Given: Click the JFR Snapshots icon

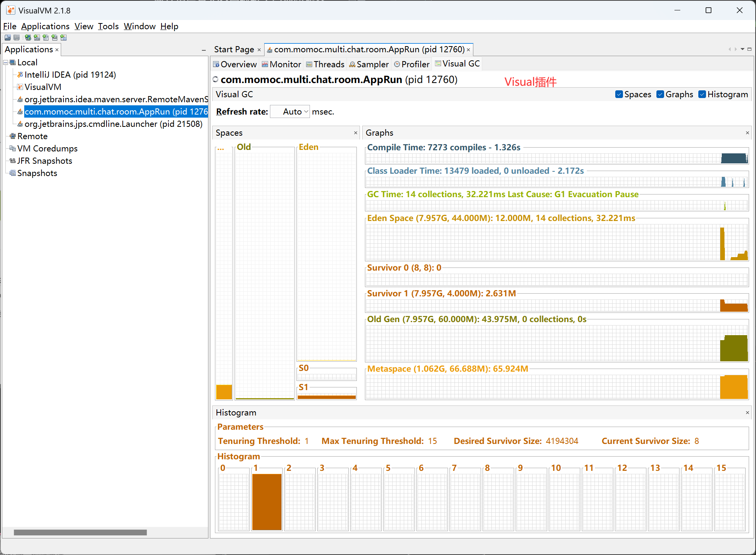Looking at the screenshot, I should click(x=13, y=161).
